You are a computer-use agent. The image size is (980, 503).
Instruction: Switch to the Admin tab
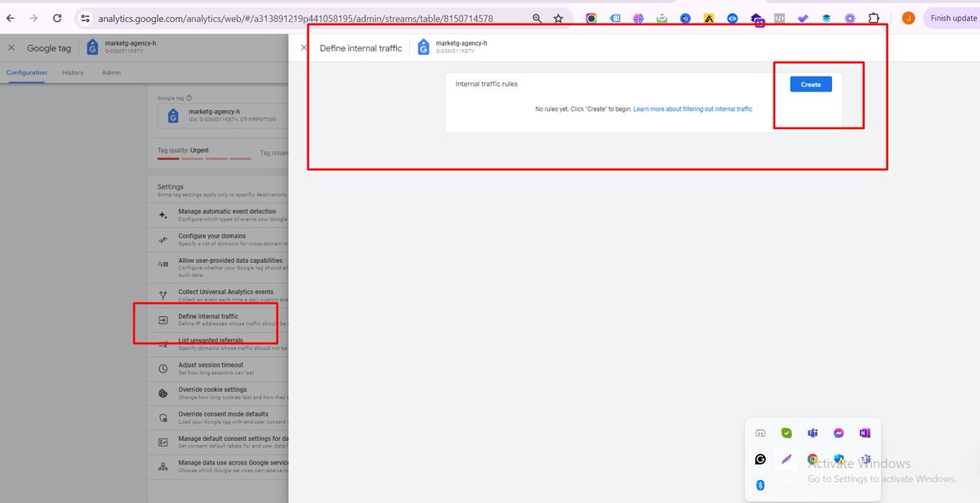(x=111, y=73)
